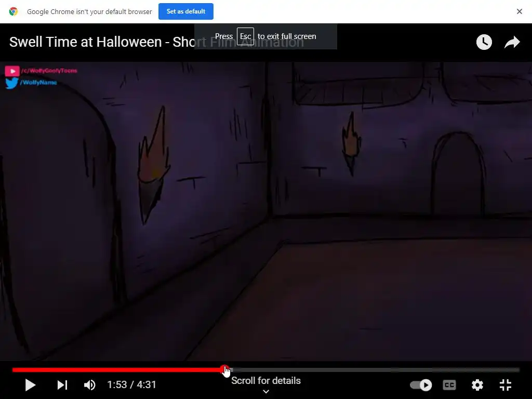
Task: Click the Google Chrome logo icon
Action: click(14, 11)
